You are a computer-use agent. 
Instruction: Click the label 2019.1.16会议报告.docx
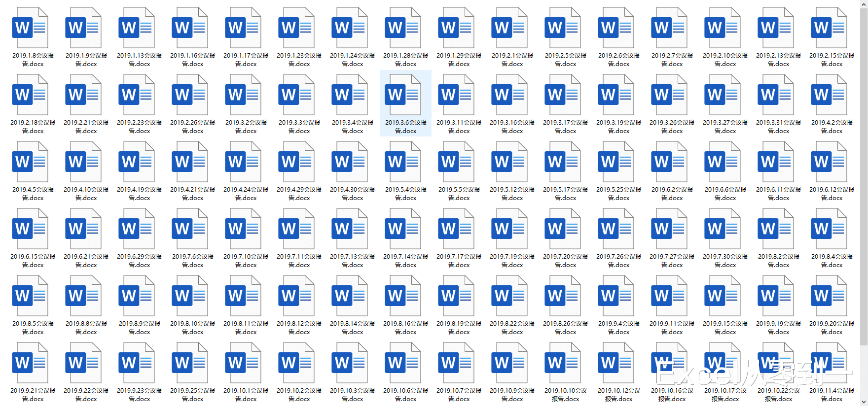(x=193, y=60)
